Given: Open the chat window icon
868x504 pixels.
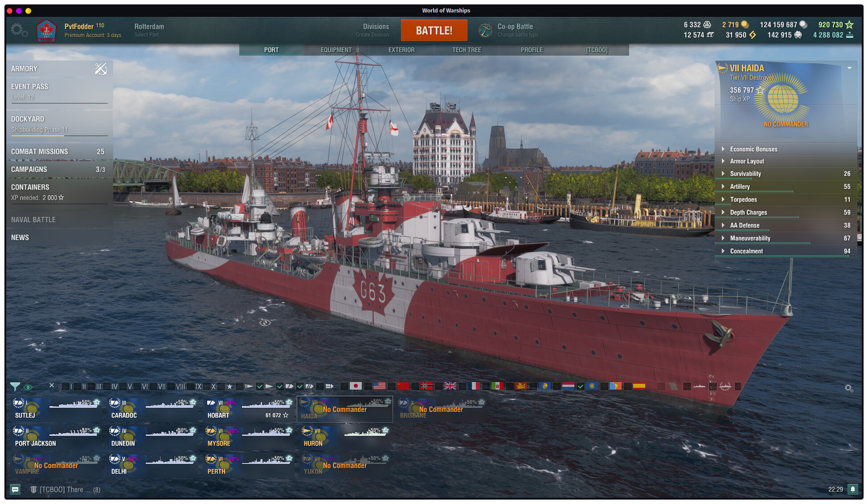Looking at the screenshot, I should [x=15, y=489].
